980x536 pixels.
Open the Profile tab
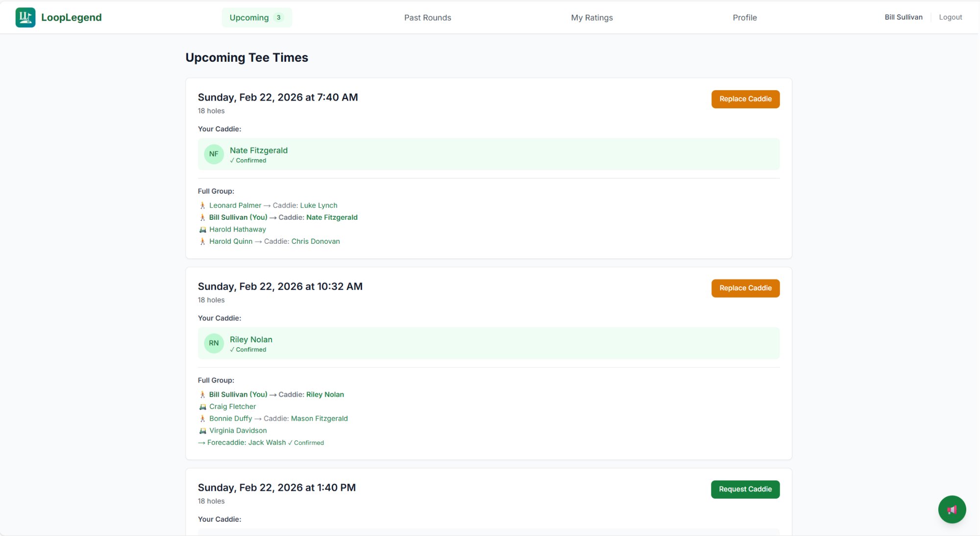click(744, 18)
